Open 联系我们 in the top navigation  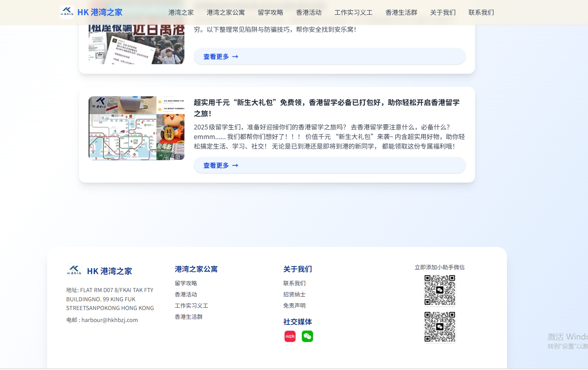click(x=481, y=12)
